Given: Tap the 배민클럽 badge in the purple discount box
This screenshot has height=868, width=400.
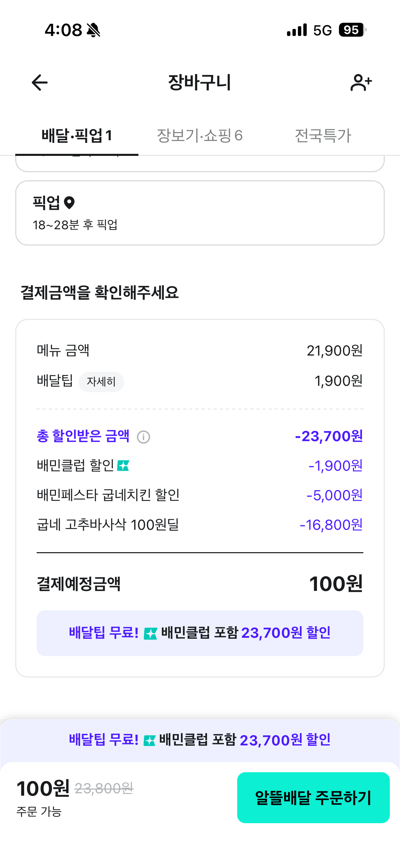Looking at the screenshot, I should point(150,633).
